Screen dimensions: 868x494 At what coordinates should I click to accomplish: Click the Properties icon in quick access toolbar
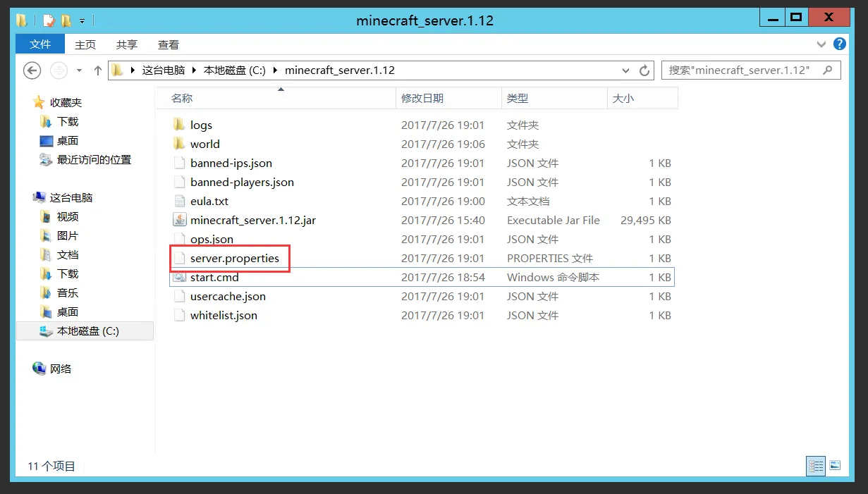click(48, 20)
